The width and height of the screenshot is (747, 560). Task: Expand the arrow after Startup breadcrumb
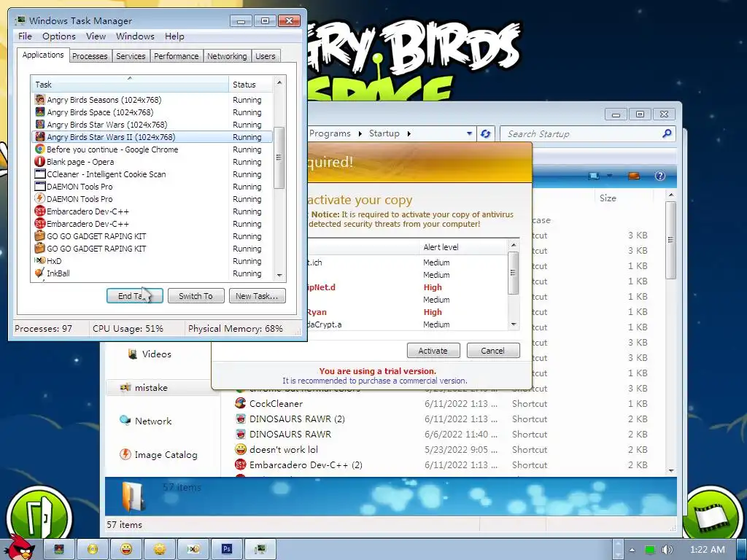click(x=409, y=134)
